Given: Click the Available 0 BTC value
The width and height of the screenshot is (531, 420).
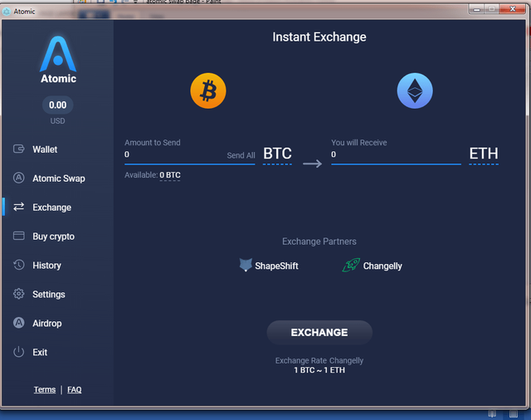Looking at the screenshot, I should click(170, 175).
